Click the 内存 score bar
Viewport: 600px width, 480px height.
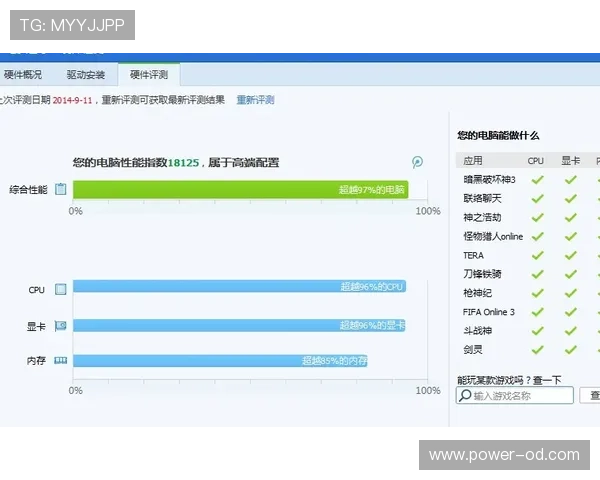[x=220, y=361]
